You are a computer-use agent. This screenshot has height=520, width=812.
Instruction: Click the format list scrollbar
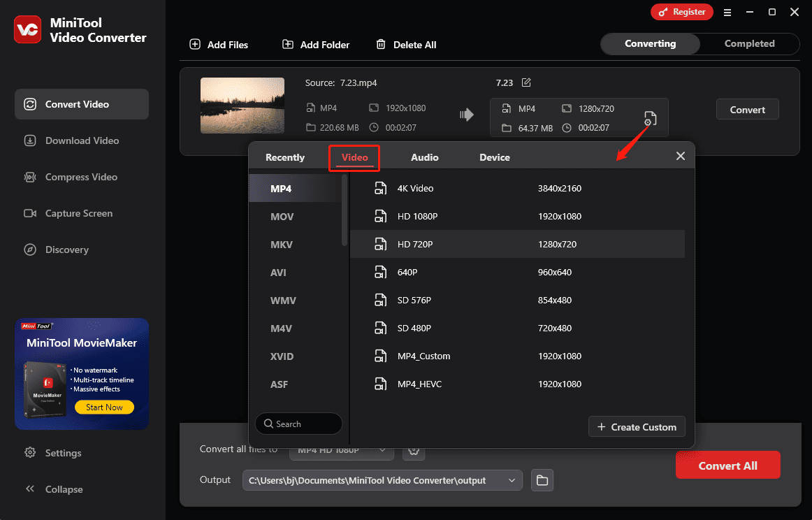click(x=345, y=210)
